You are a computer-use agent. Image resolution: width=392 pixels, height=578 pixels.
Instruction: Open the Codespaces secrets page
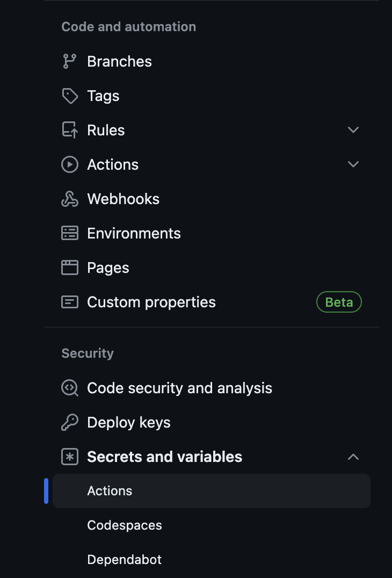click(x=125, y=525)
